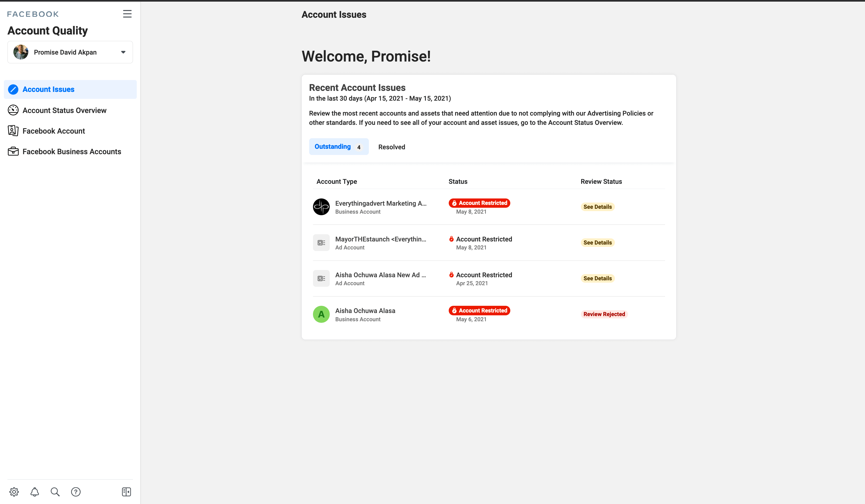
Task: Switch to the Outstanding tab
Action: tap(339, 146)
